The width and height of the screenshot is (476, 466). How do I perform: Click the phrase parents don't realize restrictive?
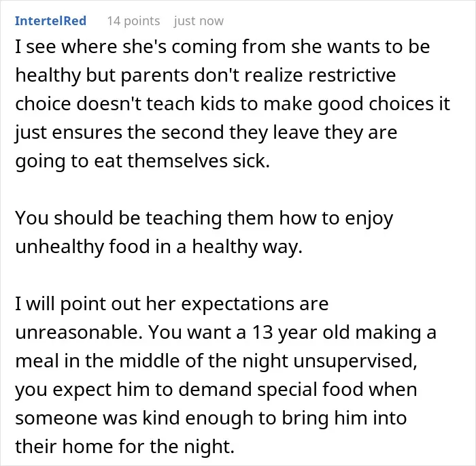tap(258, 76)
